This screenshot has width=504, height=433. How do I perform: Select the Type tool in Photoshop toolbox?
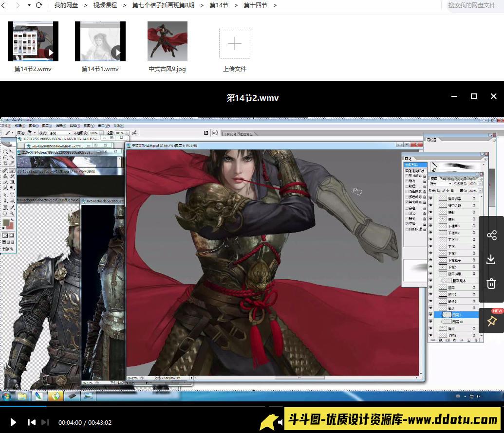click(12, 194)
